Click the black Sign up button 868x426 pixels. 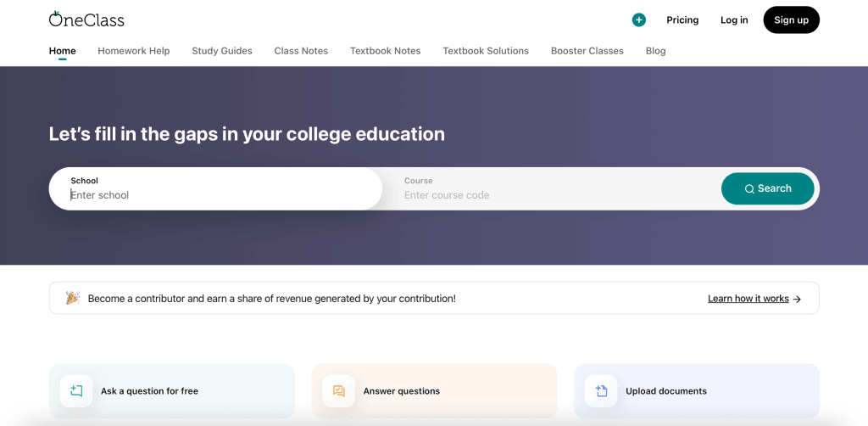792,20
